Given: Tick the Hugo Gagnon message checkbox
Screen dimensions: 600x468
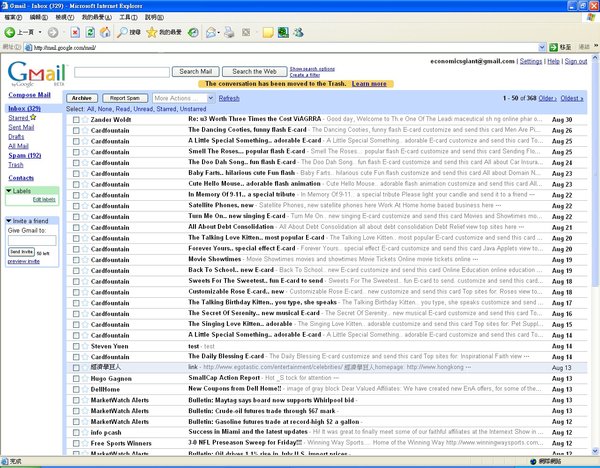Looking at the screenshot, I should pyautogui.click(x=76, y=380).
